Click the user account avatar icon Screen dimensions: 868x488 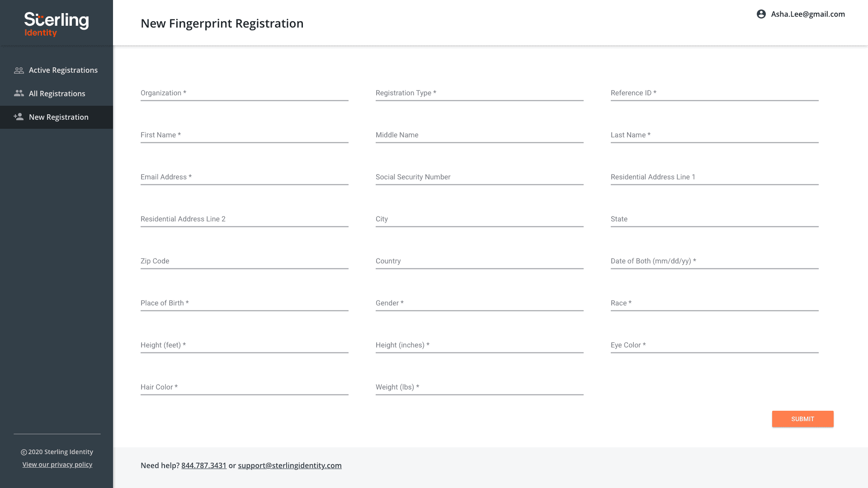(761, 14)
